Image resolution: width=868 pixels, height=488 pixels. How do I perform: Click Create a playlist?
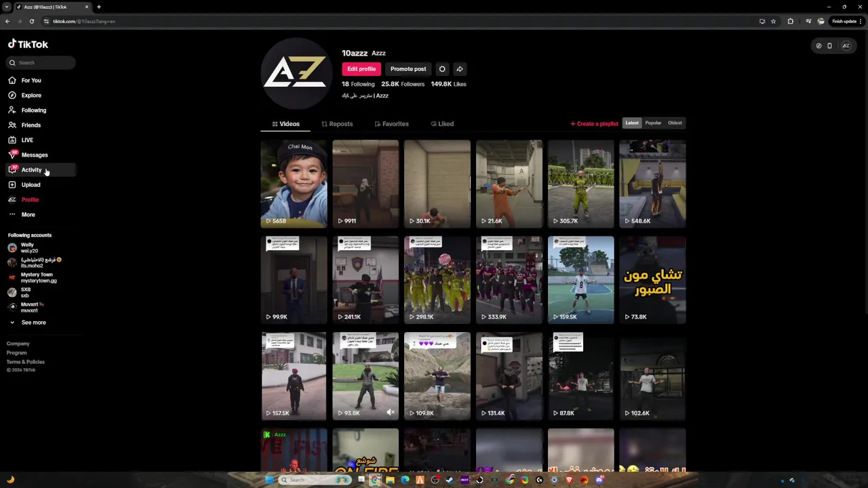[594, 124]
